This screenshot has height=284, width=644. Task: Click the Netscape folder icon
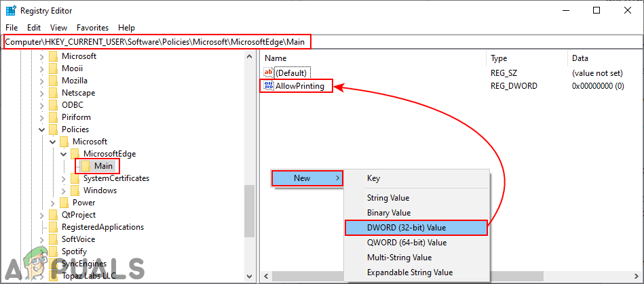(53, 93)
